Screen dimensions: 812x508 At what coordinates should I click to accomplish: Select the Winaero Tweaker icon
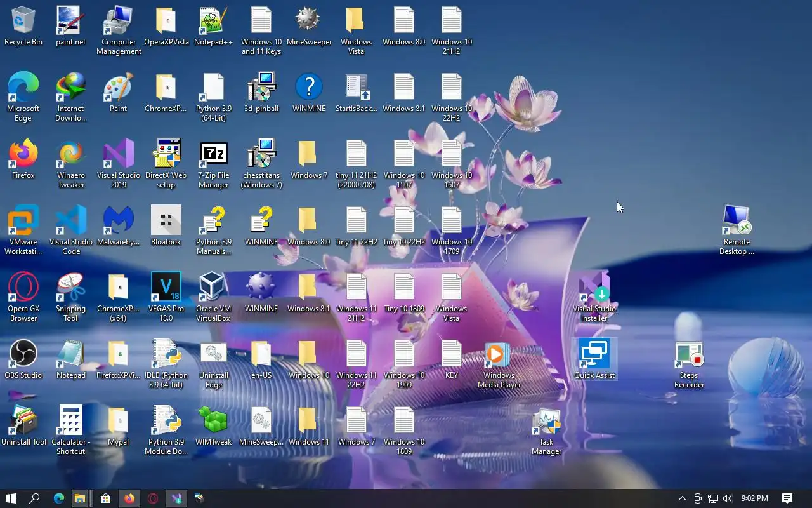(x=71, y=164)
